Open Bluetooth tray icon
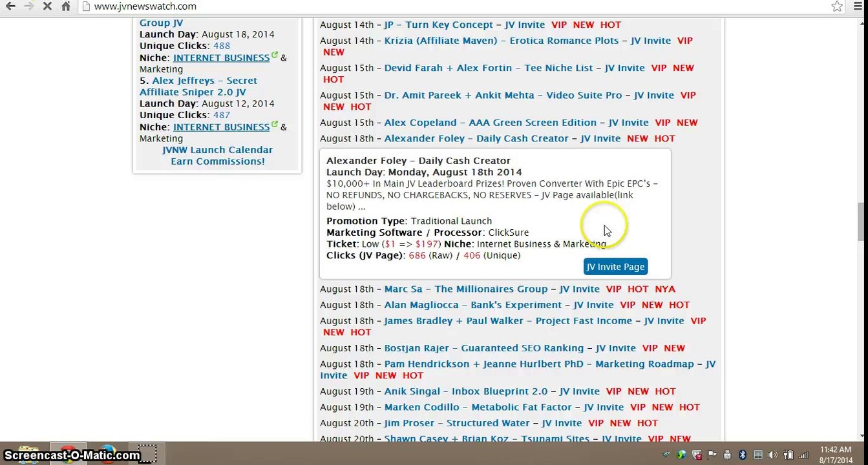The height and width of the screenshot is (465, 868). (x=743, y=455)
